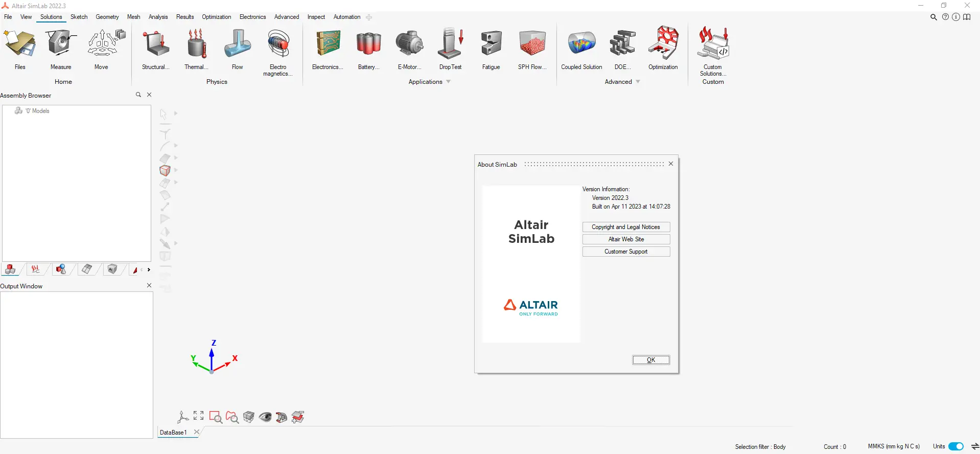Click the Customer Support button
This screenshot has height=454, width=980.
pyautogui.click(x=626, y=252)
